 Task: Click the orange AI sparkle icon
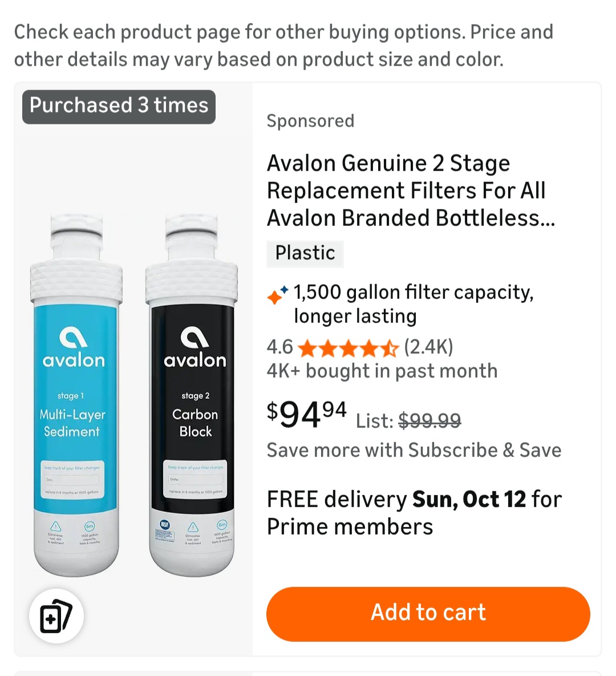277,295
